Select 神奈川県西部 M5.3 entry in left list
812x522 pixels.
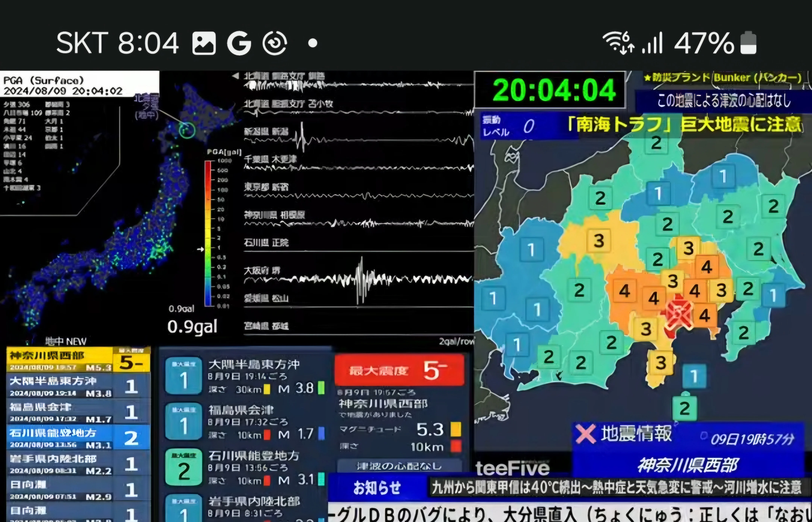[x=78, y=360]
